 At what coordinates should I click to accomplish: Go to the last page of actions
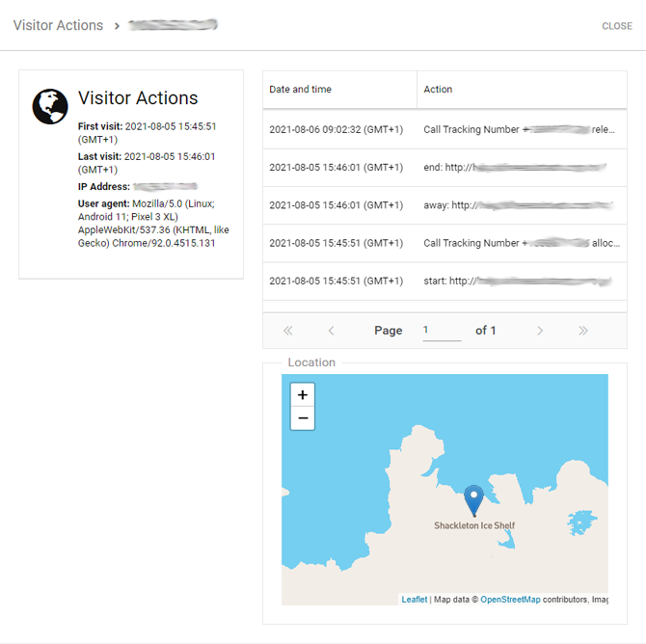583,331
